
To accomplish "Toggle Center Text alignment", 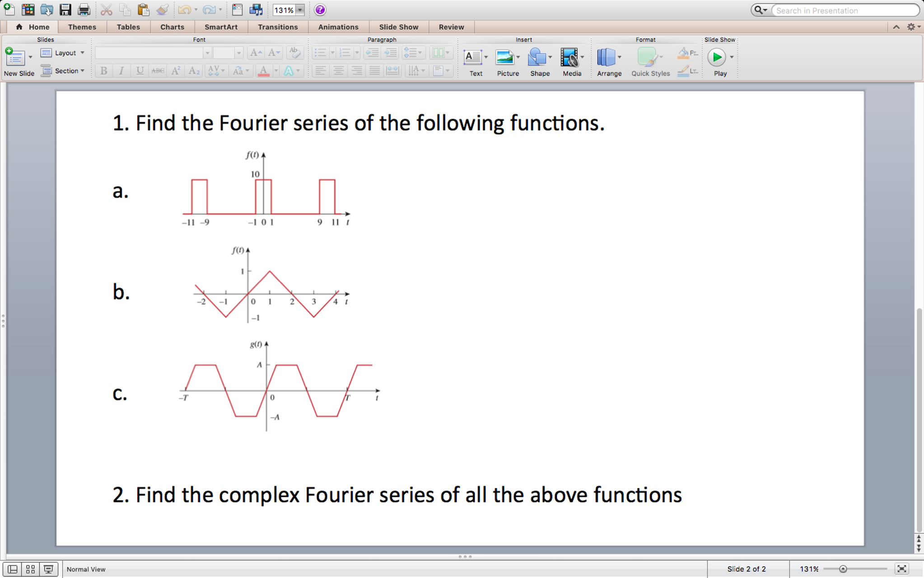I will (338, 70).
